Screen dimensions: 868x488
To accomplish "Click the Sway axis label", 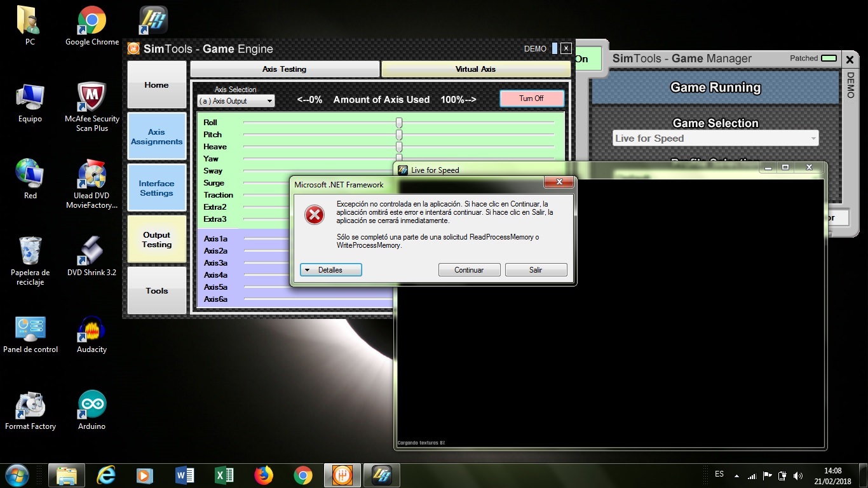I will [213, 171].
